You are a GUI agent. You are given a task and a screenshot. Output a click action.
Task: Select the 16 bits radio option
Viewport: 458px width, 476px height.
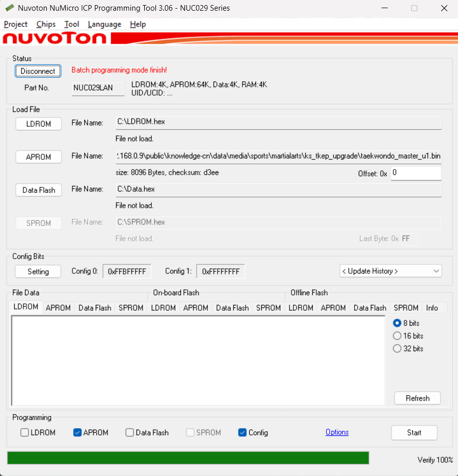[397, 336]
